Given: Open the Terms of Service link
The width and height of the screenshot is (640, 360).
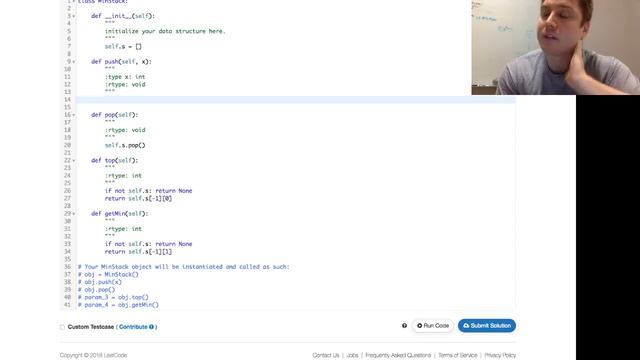Looking at the screenshot, I should pyautogui.click(x=458, y=356).
